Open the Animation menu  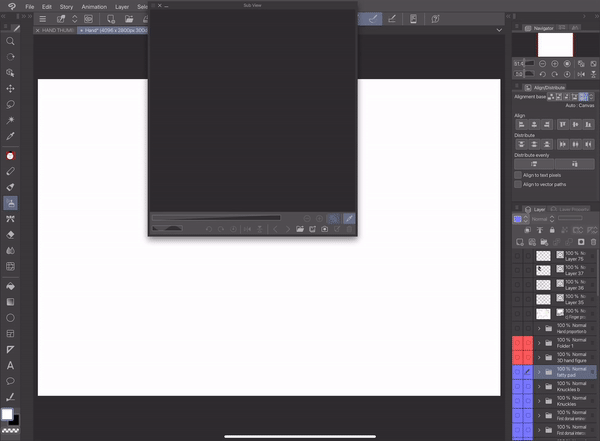click(94, 7)
